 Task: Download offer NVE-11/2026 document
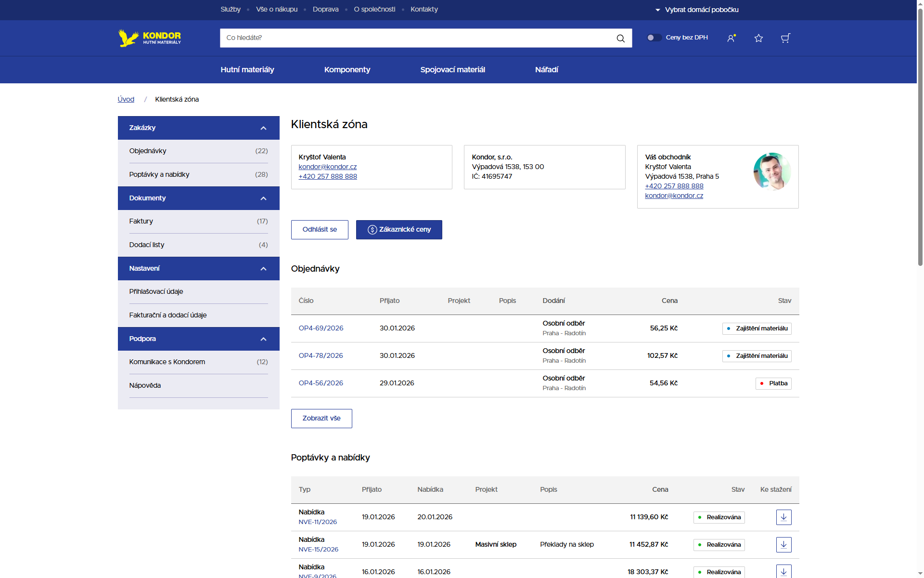coord(783,517)
